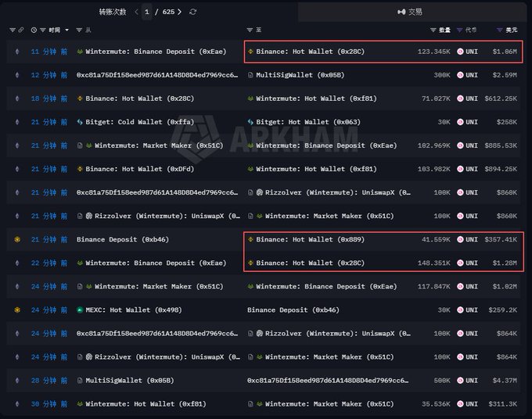Select the 转账次数 tab
This screenshot has width=532, height=419.
tap(113, 12)
